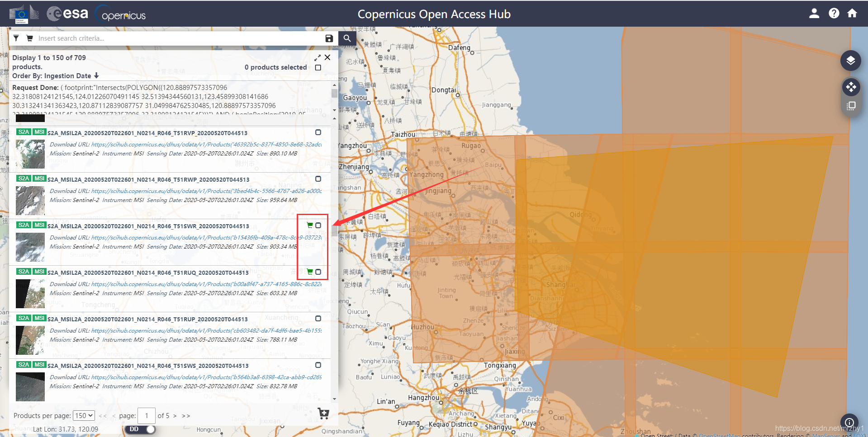Image resolution: width=868 pixels, height=437 pixels.
Task: Open download URL of T51RWP product
Action: coord(206,191)
